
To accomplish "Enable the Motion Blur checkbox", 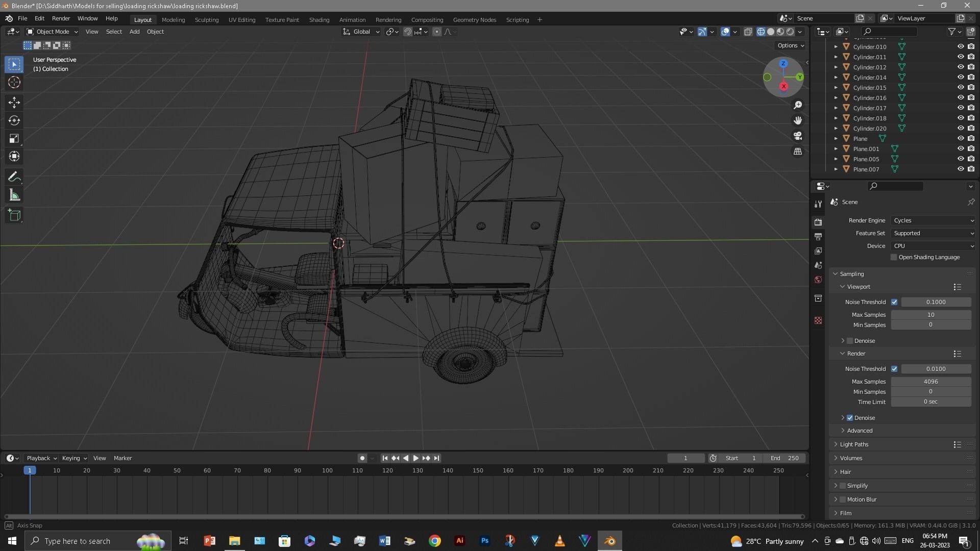I will pyautogui.click(x=843, y=499).
